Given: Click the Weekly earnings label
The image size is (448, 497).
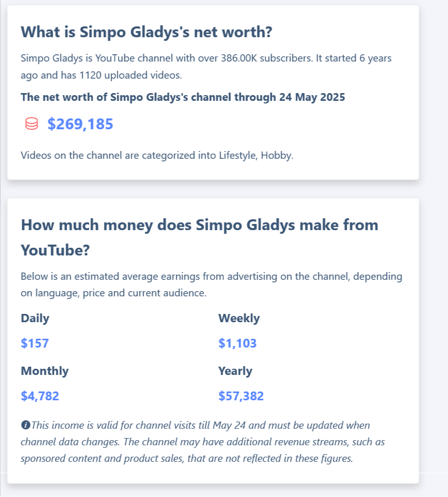Looking at the screenshot, I should click(239, 318).
